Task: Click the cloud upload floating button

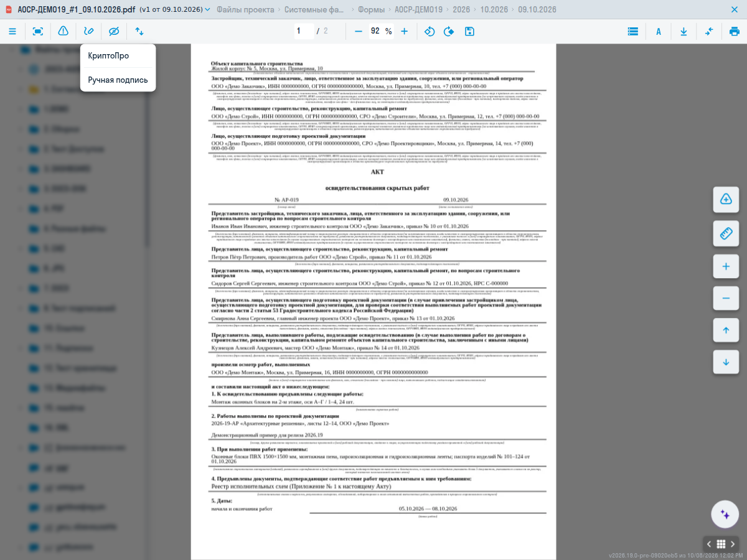Action: point(726,199)
